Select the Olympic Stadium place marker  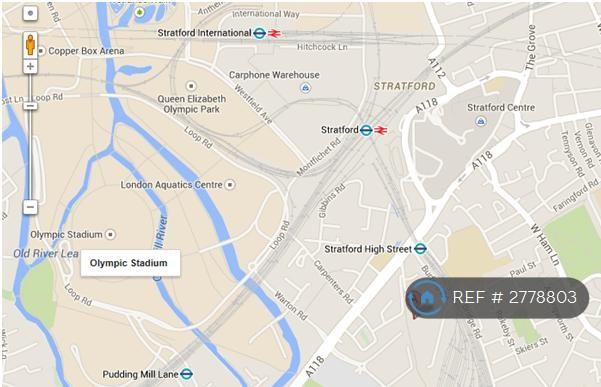coord(110,234)
